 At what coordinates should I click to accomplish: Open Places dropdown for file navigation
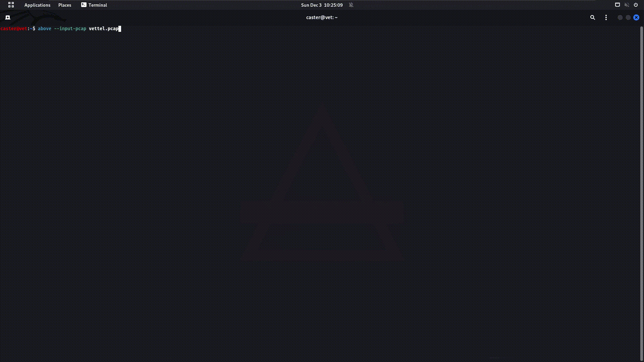[x=65, y=5]
